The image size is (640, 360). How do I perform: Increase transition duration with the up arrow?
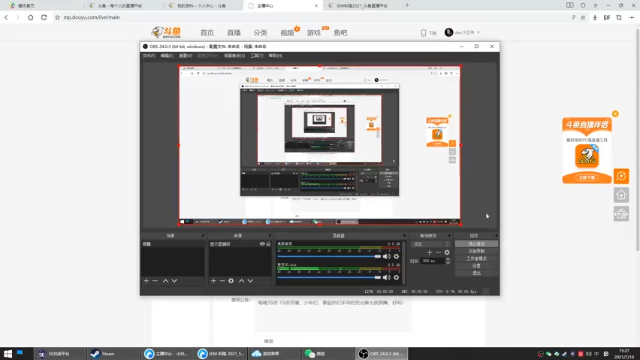point(448,259)
